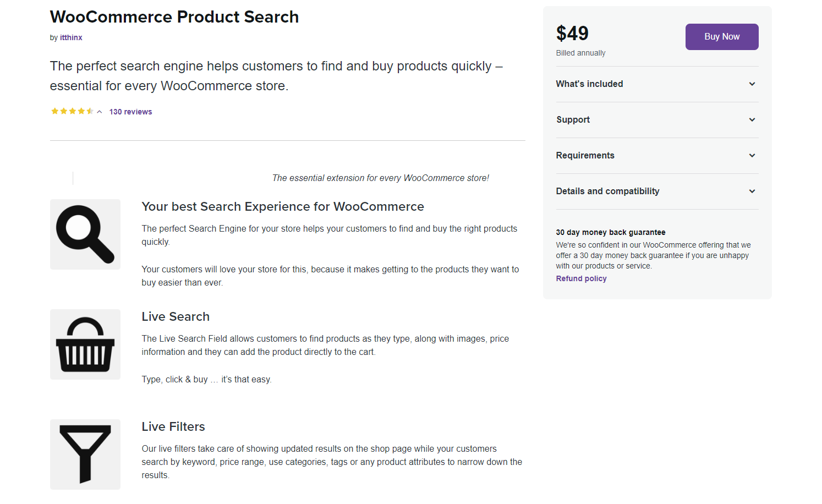Screen dimensions: 822x504
Task: Expand Details and compatibility section
Action: (x=608, y=191)
